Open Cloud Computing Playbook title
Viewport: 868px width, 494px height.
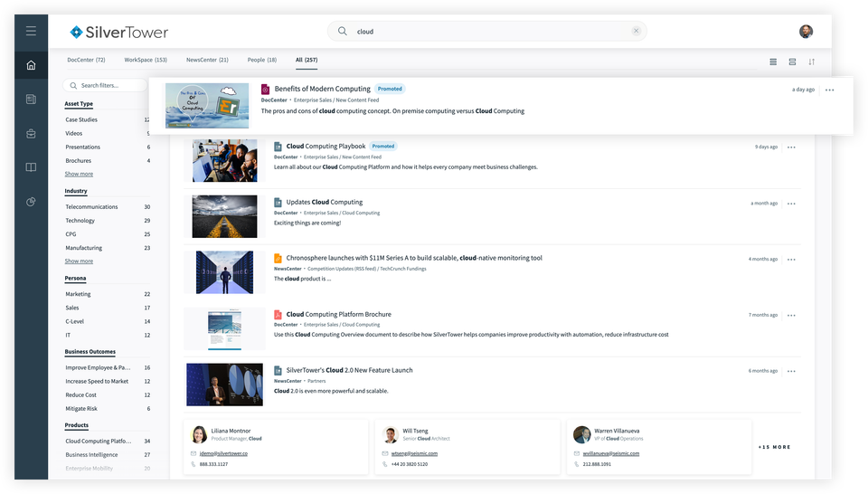click(325, 147)
